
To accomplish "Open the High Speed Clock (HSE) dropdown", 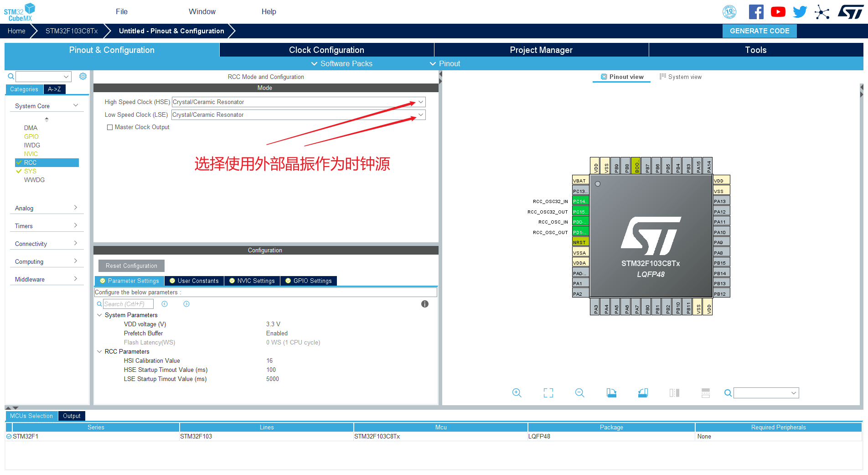I will pyautogui.click(x=299, y=102).
